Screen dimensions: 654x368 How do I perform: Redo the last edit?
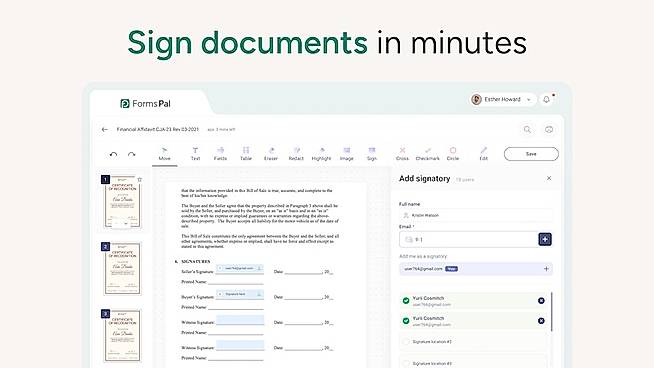pyautogui.click(x=132, y=154)
